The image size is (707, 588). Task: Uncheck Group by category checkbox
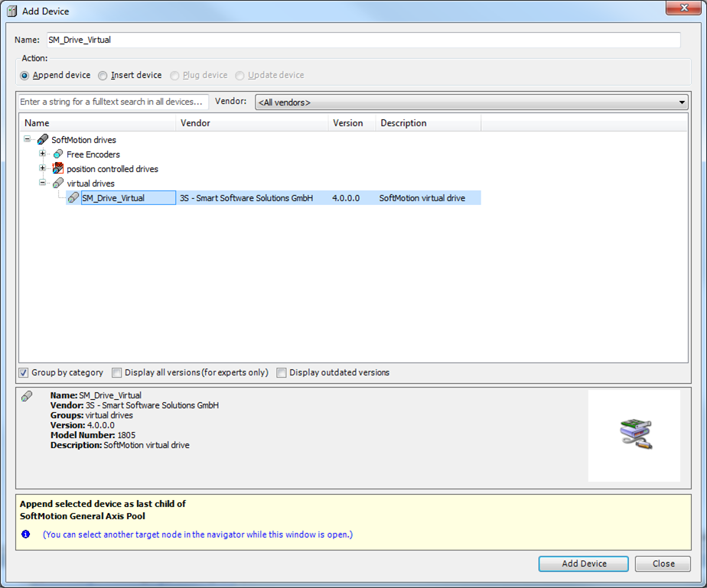tap(24, 372)
